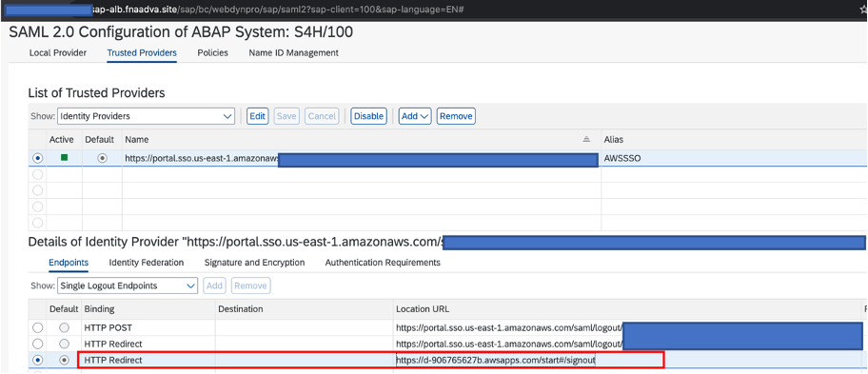The height and width of the screenshot is (374, 868).
Task: Click the HTTP POST saml/logout location URL
Action: tap(509, 328)
